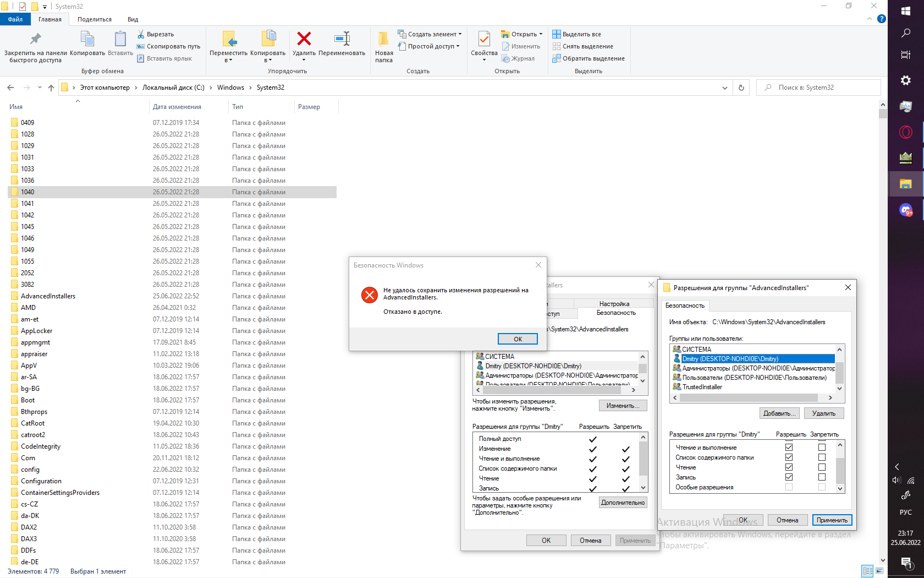Viewport: 924px width, 578px height.
Task: Click the Rename (Переименовать) ribbon icon
Action: coord(342,39)
